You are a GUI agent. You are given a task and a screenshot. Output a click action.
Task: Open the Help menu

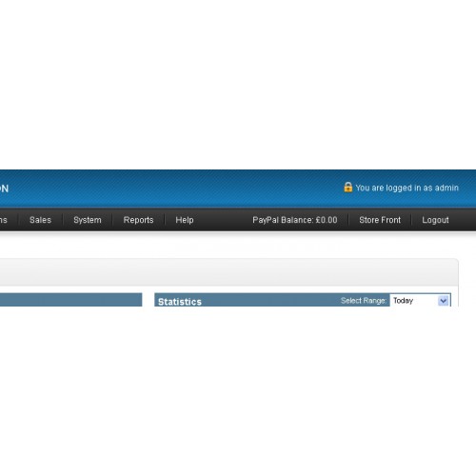[185, 220]
